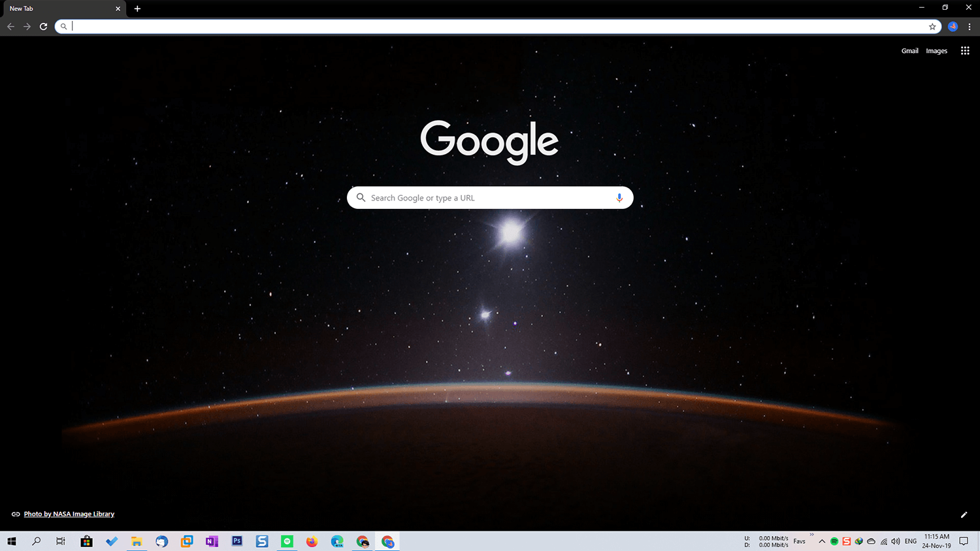This screenshot has height=551, width=980.
Task: Open Microsoft To Do checkmark app
Action: pyautogui.click(x=112, y=541)
